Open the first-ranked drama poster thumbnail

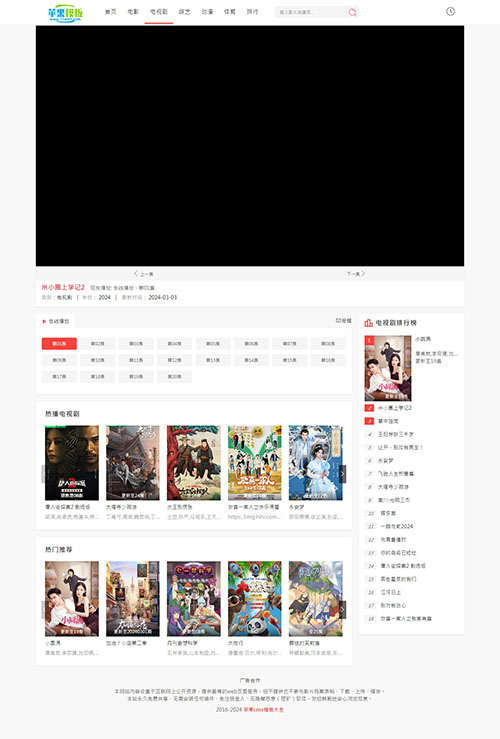pos(388,368)
